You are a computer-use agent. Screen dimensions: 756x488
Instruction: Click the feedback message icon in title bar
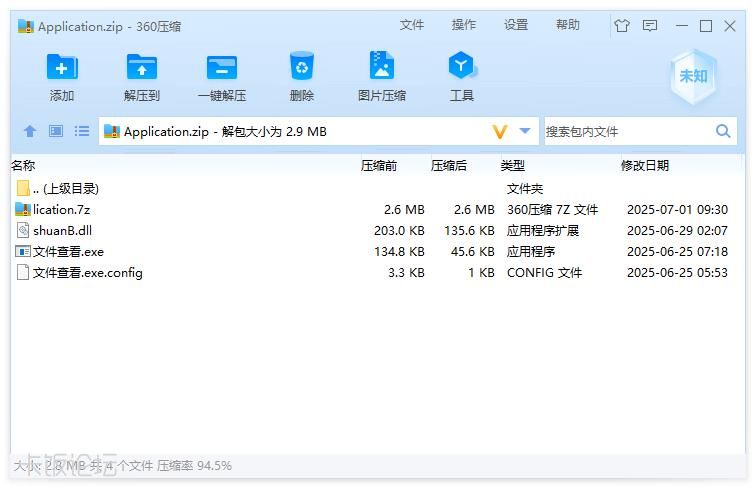tap(650, 26)
